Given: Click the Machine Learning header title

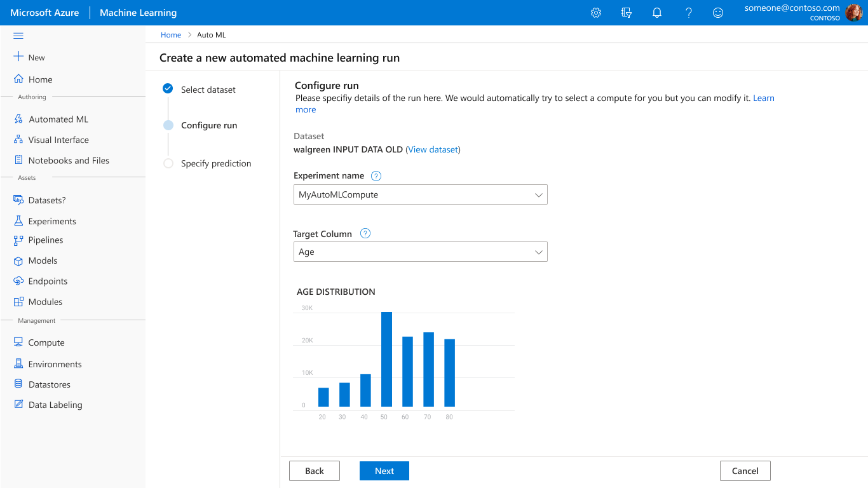Looking at the screenshot, I should (139, 13).
